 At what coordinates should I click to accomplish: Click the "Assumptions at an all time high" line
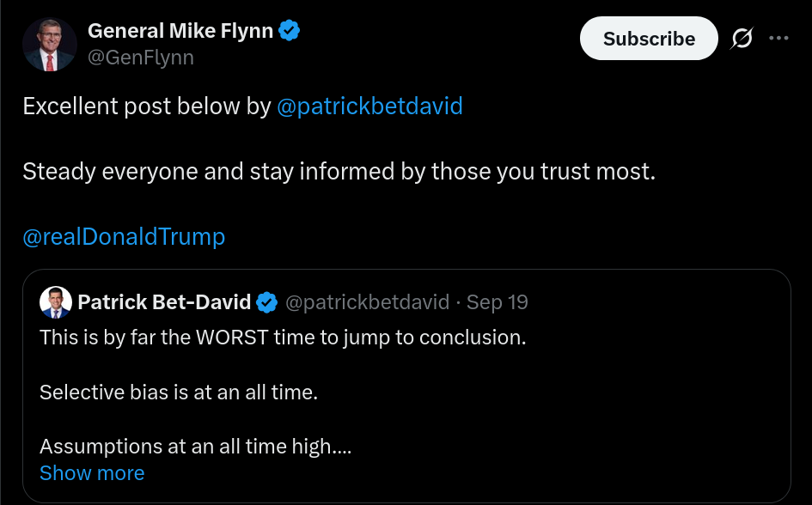click(196, 447)
